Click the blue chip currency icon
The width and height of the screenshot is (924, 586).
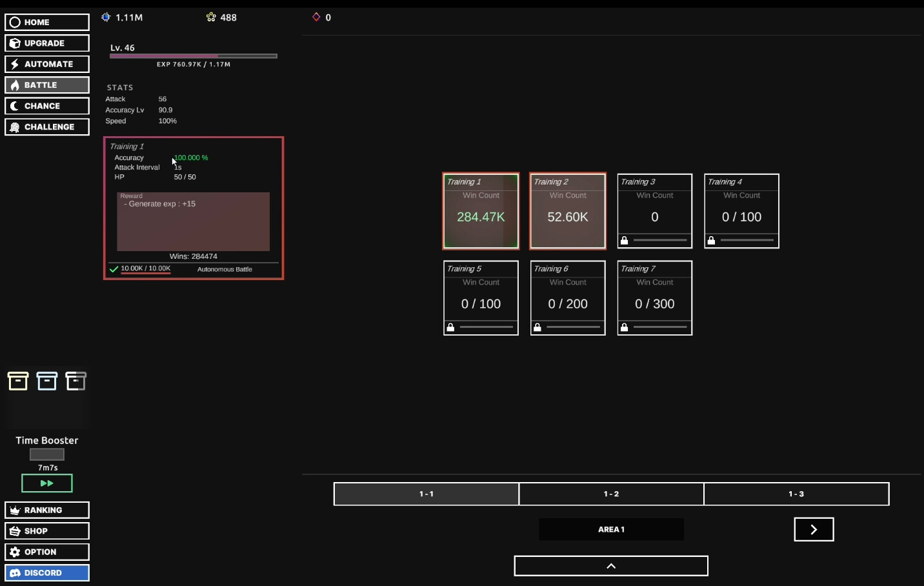[x=105, y=17]
